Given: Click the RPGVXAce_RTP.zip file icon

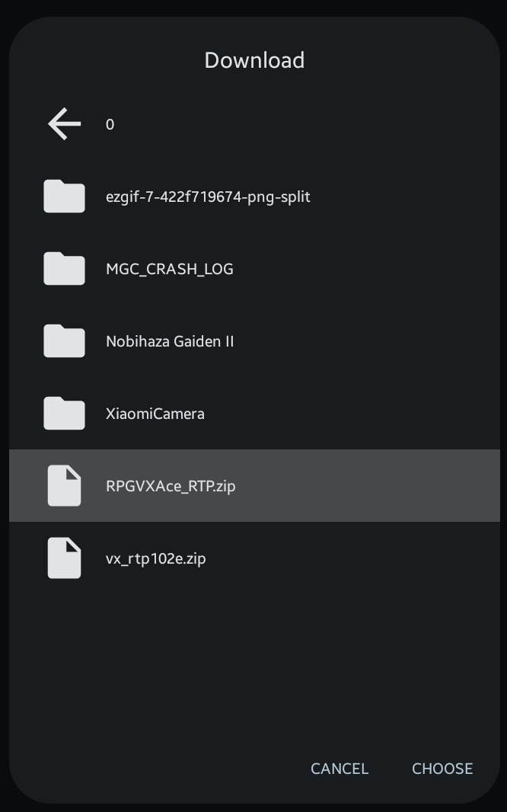Looking at the screenshot, I should [64, 486].
